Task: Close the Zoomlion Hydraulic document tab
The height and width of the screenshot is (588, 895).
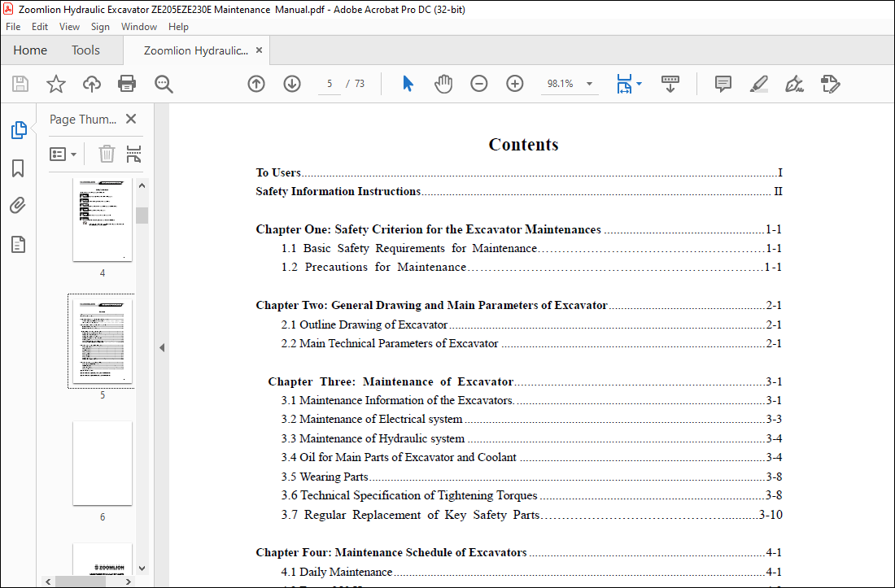Action: click(x=259, y=50)
